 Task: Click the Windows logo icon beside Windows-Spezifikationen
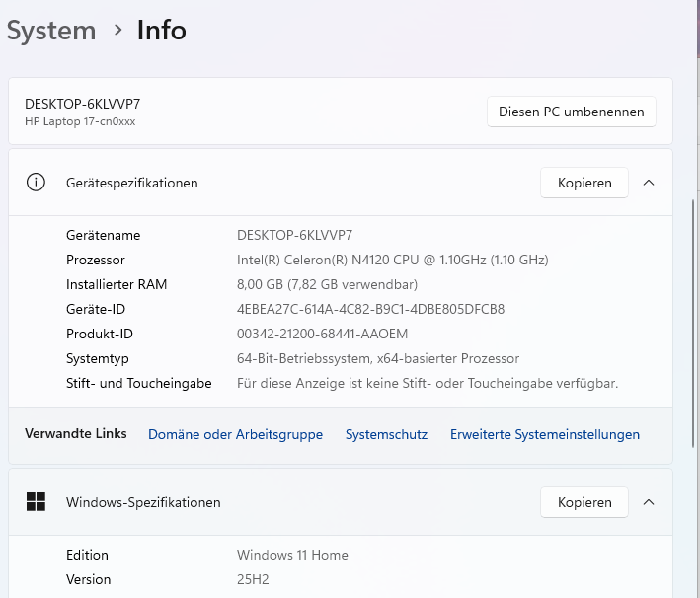[x=36, y=502]
